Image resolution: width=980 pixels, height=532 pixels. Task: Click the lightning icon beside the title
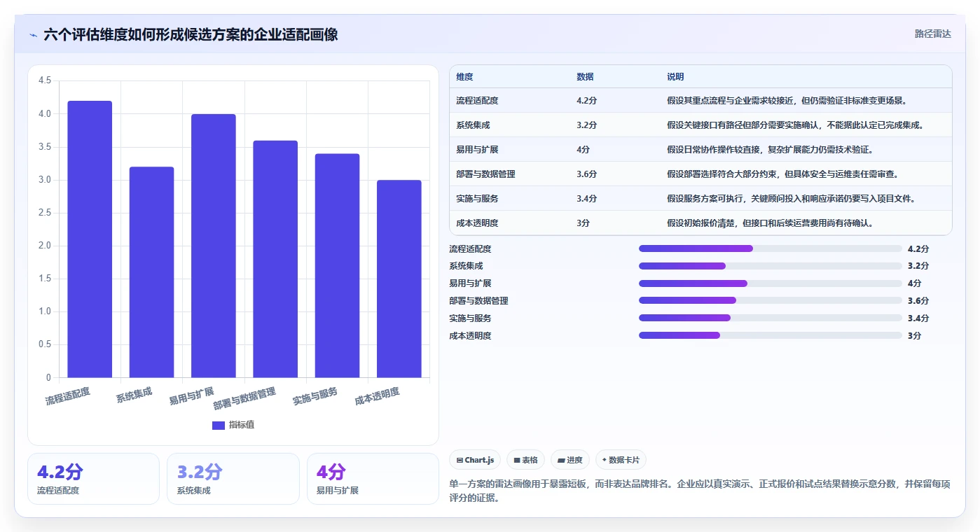(33, 34)
